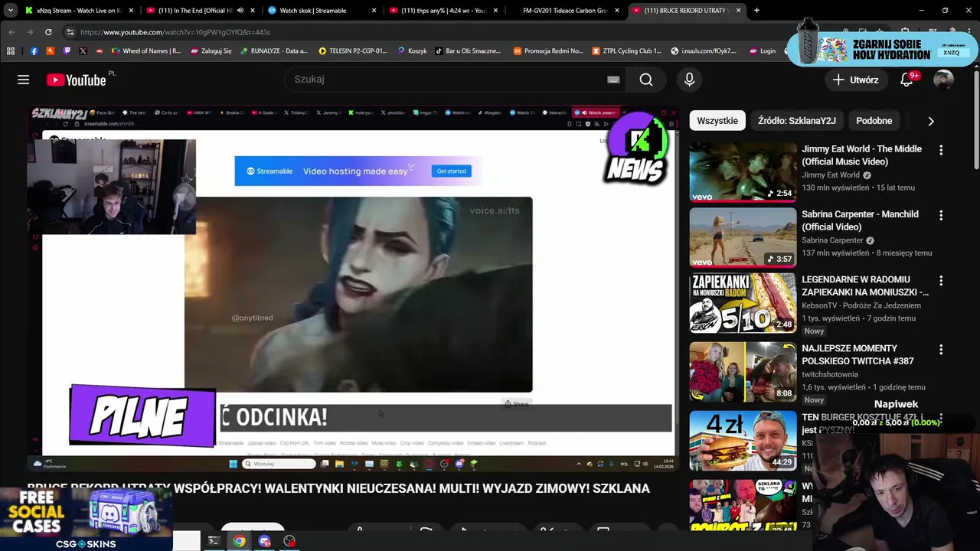Select the Wszystkie filter chip
This screenshot has width=980, height=551.
(717, 121)
